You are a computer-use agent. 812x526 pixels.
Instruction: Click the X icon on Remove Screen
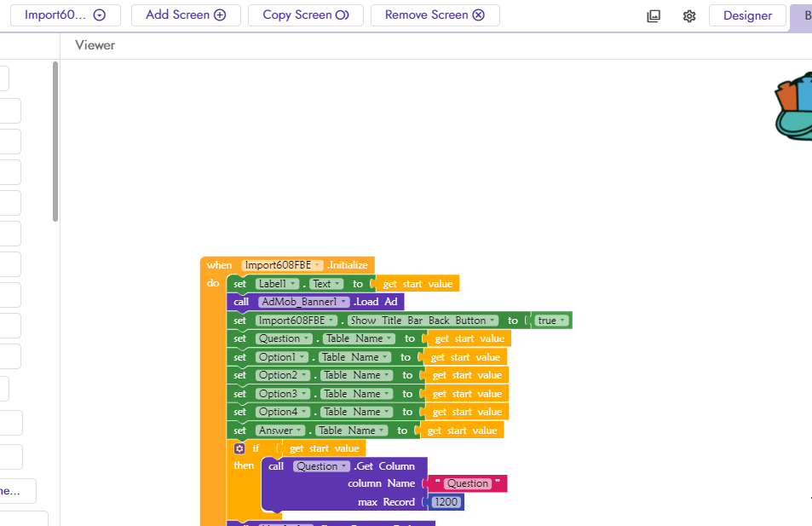476,14
